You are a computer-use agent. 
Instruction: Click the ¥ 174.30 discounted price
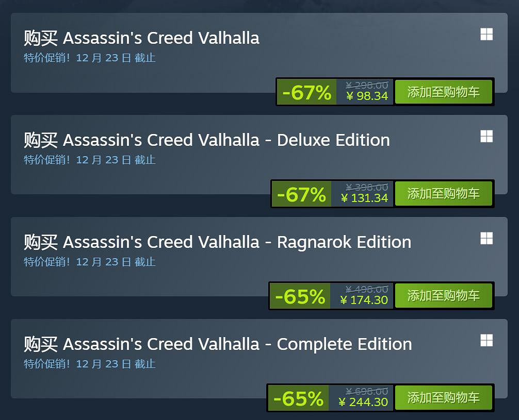(x=364, y=300)
